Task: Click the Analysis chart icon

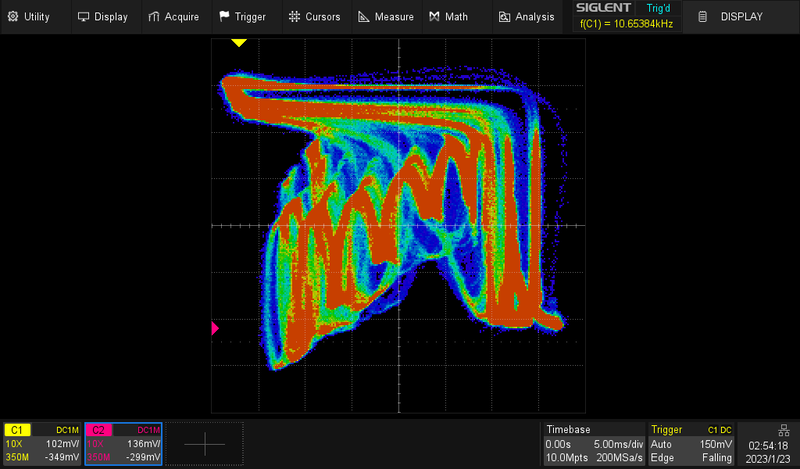Action: point(505,17)
